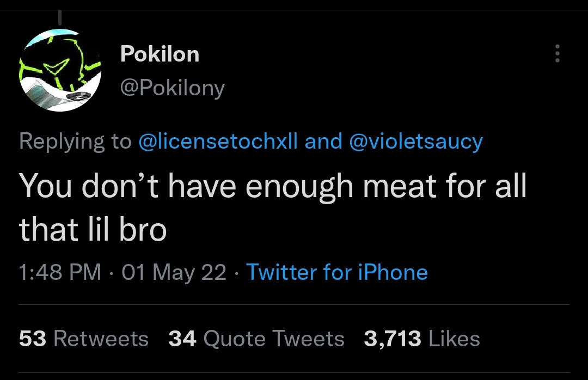Visit the @licensetochxll mention

(x=218, y=142)
